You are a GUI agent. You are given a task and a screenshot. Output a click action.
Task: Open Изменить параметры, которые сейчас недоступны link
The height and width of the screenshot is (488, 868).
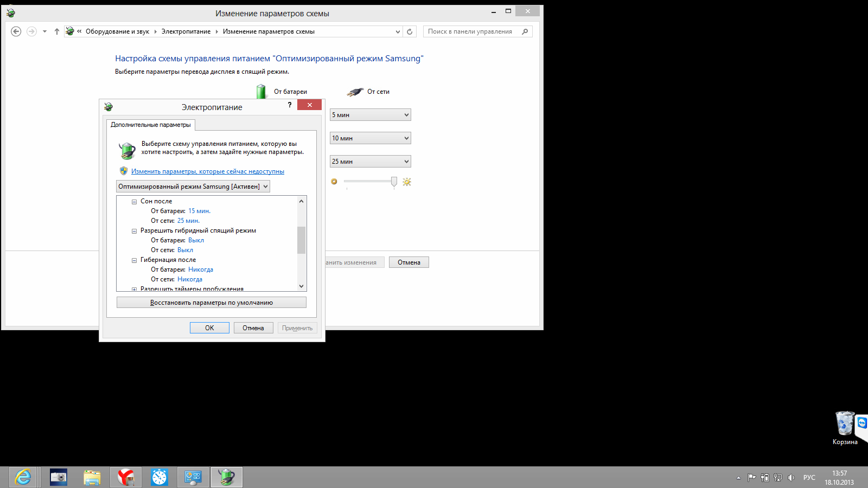208,171
